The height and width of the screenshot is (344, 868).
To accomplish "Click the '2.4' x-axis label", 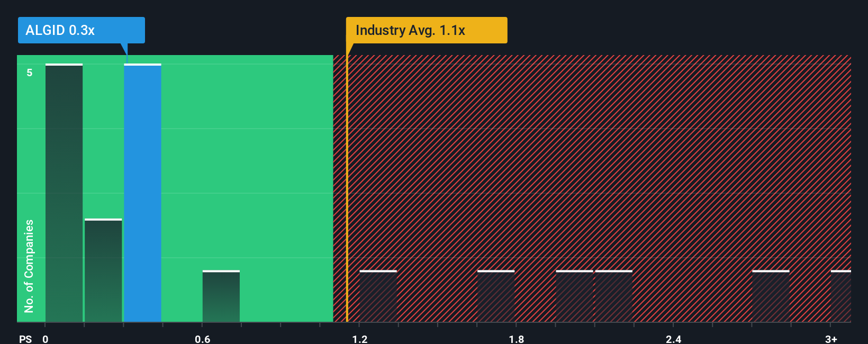I will pyautogui.click(x=674, y=339).
